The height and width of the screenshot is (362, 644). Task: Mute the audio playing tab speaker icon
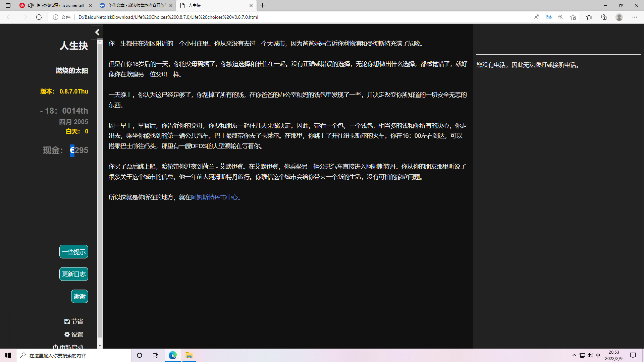click(x=31, y=5)
